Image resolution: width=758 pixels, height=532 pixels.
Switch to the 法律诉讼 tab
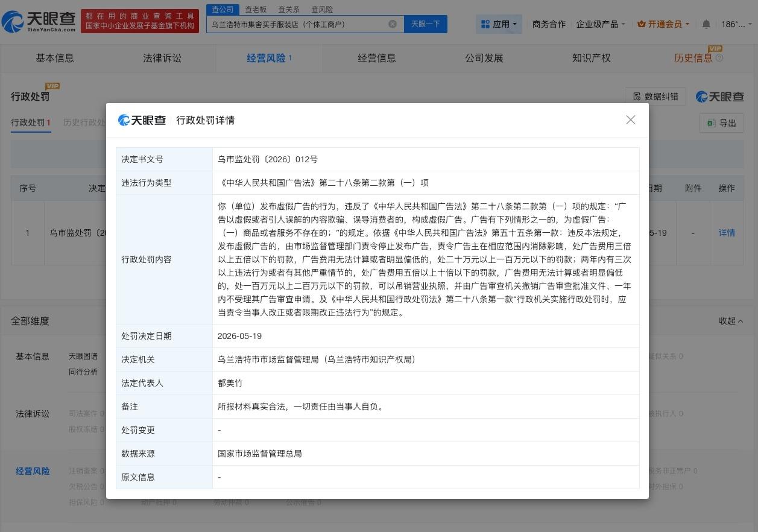point(162,58)
